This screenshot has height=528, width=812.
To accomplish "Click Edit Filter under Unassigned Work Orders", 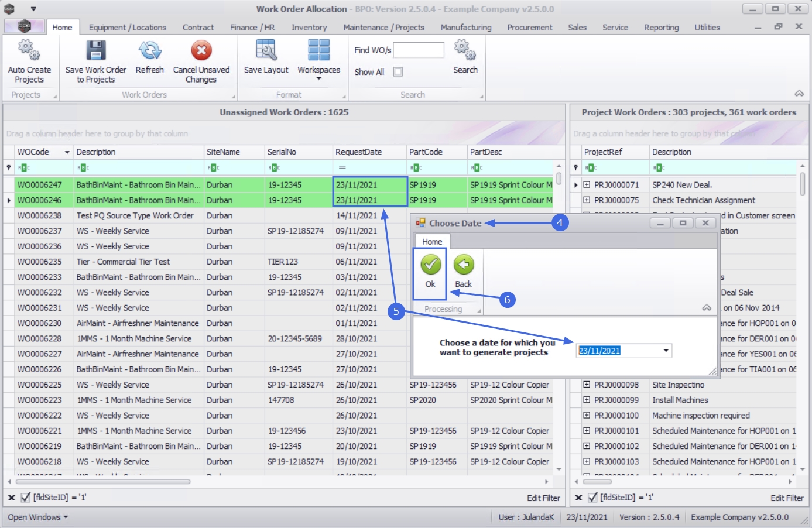I will coord(543,498).
